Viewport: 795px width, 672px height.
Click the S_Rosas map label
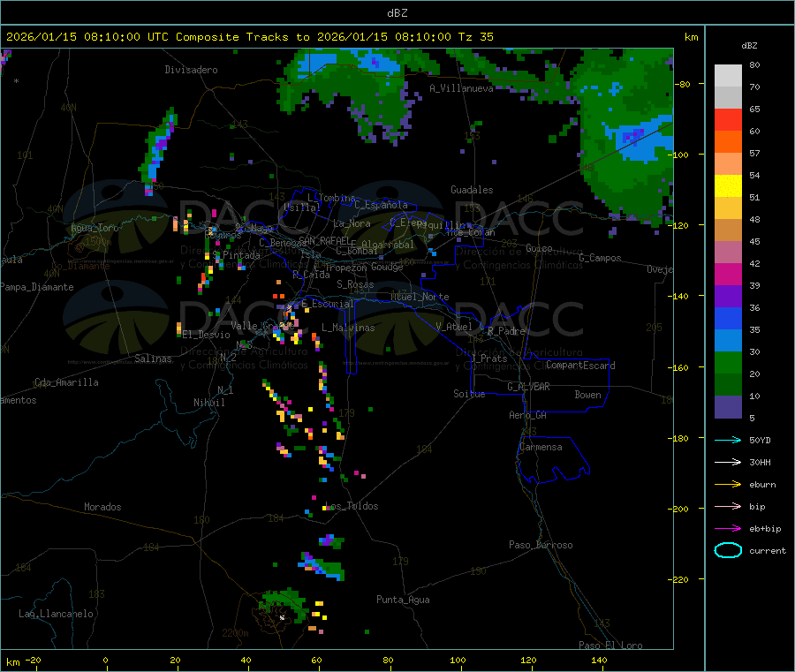(355, 284)
